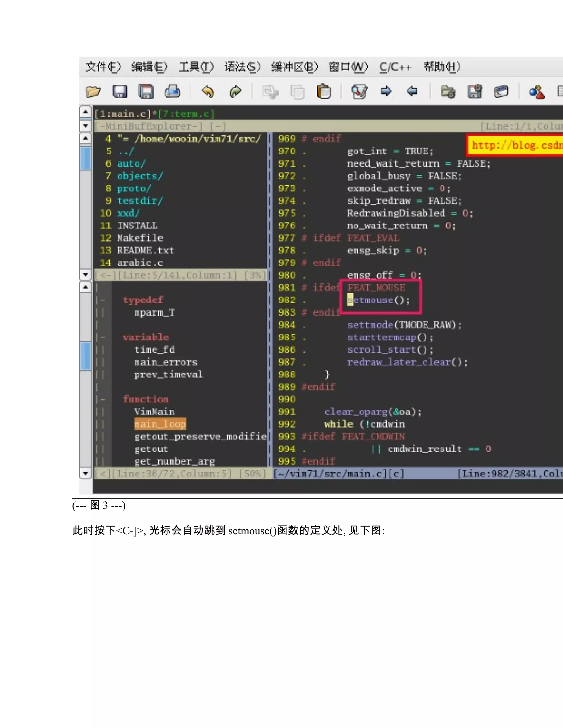This screenshot has height=728, width=563.
Task: Click the Open file folder icon
Action: point(93,91)
